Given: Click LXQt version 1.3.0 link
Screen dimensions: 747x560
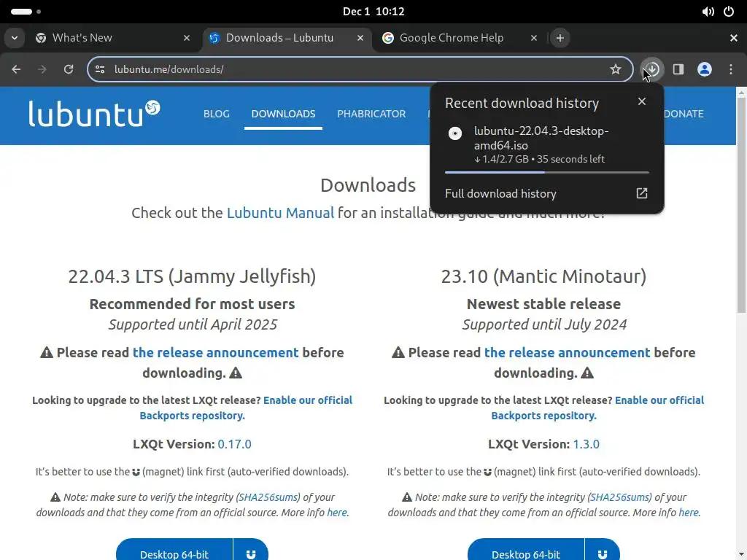Looking at the screenshot, I should pos(586,444).
